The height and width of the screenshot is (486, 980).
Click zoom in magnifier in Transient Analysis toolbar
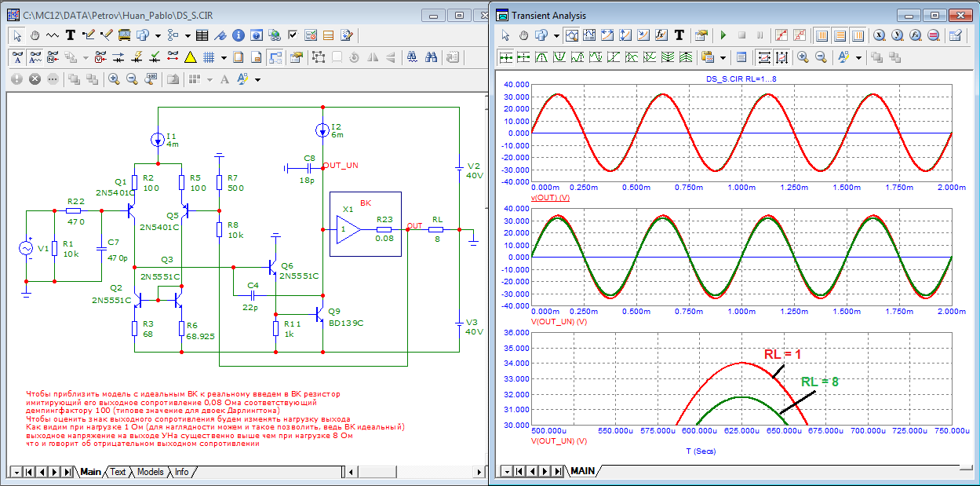(x=803, y=57)
